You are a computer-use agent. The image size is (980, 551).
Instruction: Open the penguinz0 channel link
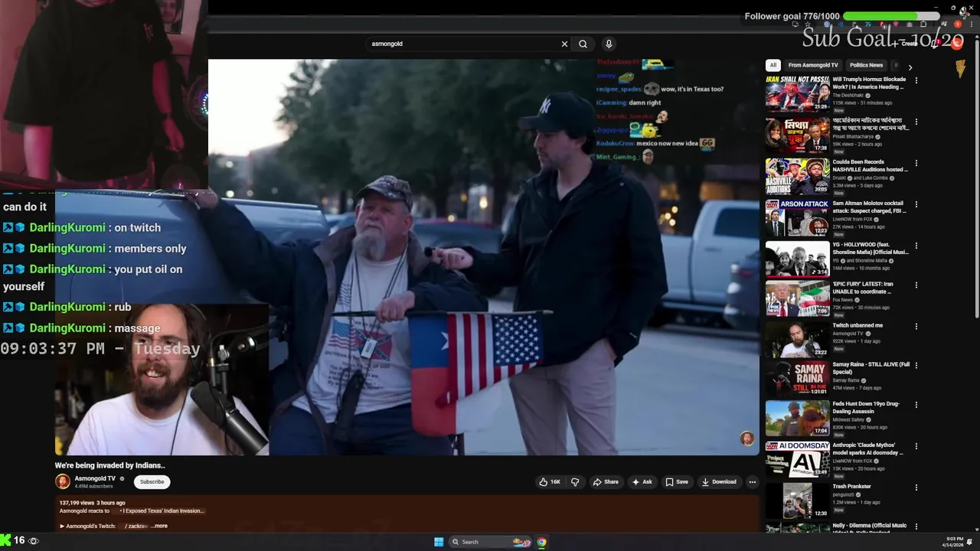point(844,494)
